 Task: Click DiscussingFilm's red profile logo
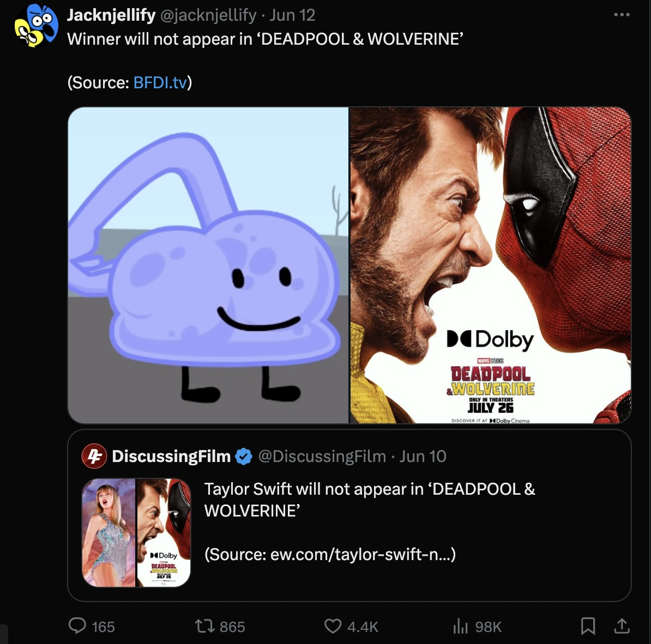93,456
